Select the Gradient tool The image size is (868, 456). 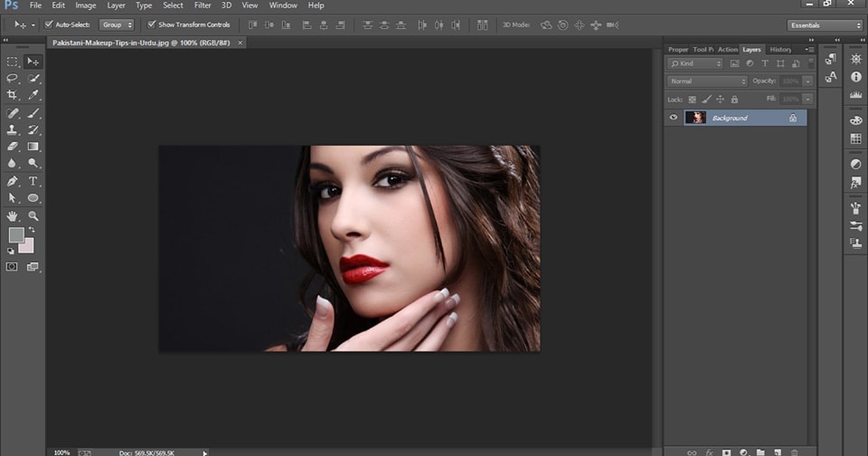[33, 147]
